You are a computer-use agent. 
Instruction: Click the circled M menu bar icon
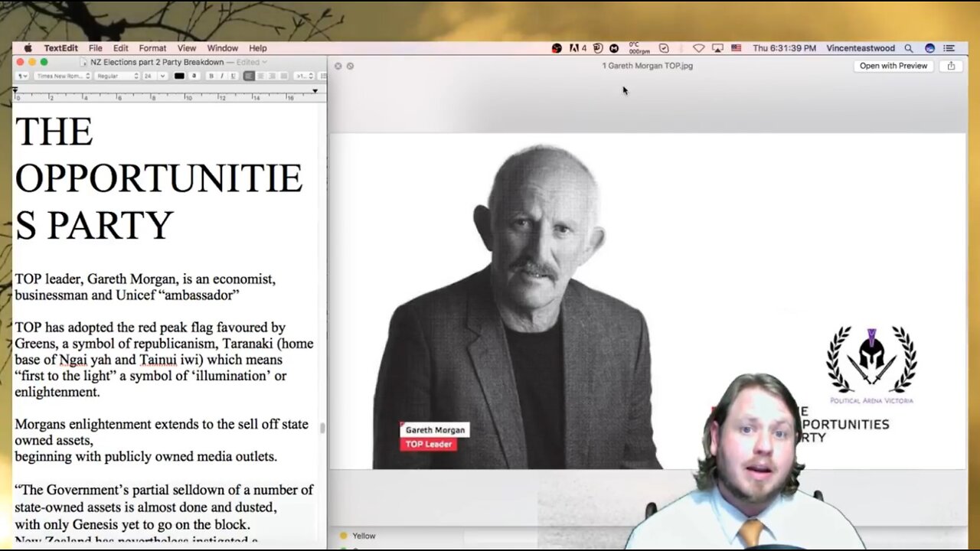(614, 48)
